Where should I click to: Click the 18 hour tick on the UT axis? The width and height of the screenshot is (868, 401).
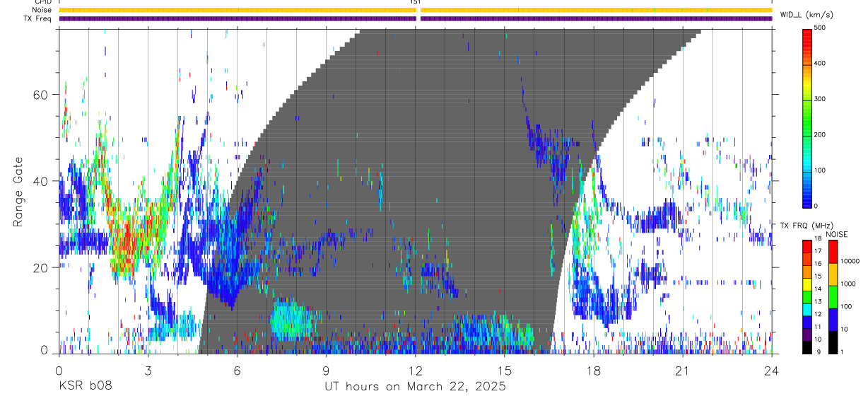pyautogui.click(x=594, y=370)
